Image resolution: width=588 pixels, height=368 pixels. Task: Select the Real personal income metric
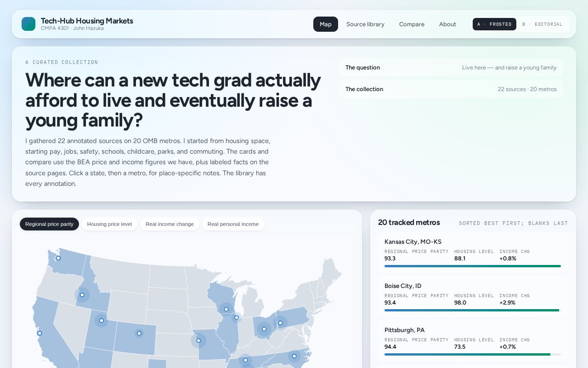coord(233,224)
